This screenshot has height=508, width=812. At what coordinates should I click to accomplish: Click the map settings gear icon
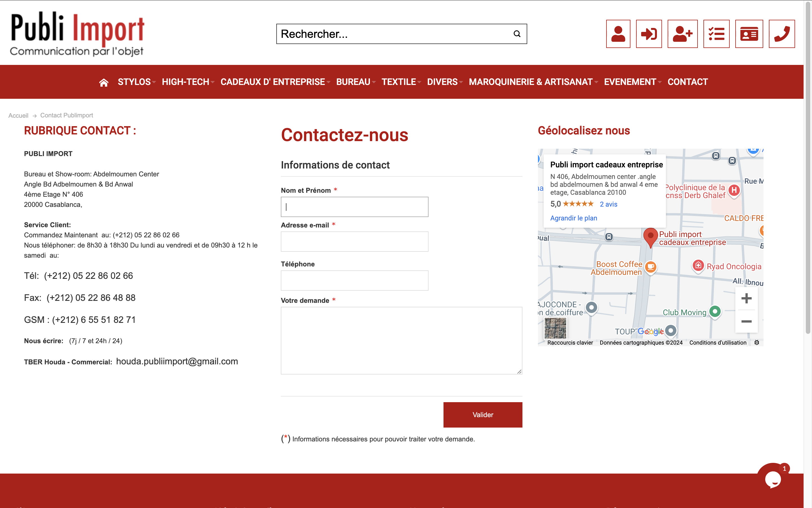pos(757,342)
